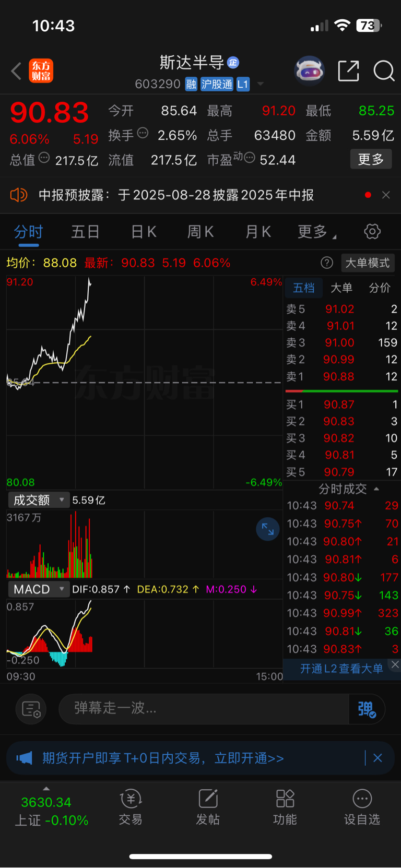The width and height of the screenshot is (401, 868).
Task: Open the robot assistant avatar
Action: tap(310, 70)
